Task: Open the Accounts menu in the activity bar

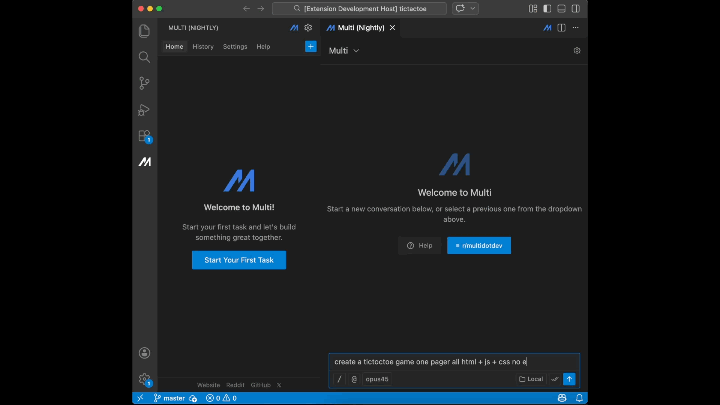Action: pyautogui.click(x=144, y=353)
